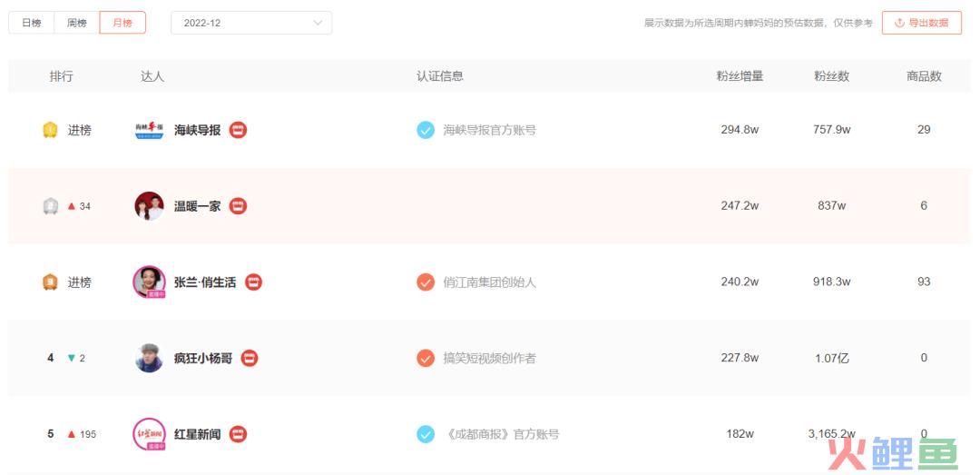Screen dimensions: 980x475
Task: Open 海峡导报 avatar thumbnail
Action: pos(150,130)
